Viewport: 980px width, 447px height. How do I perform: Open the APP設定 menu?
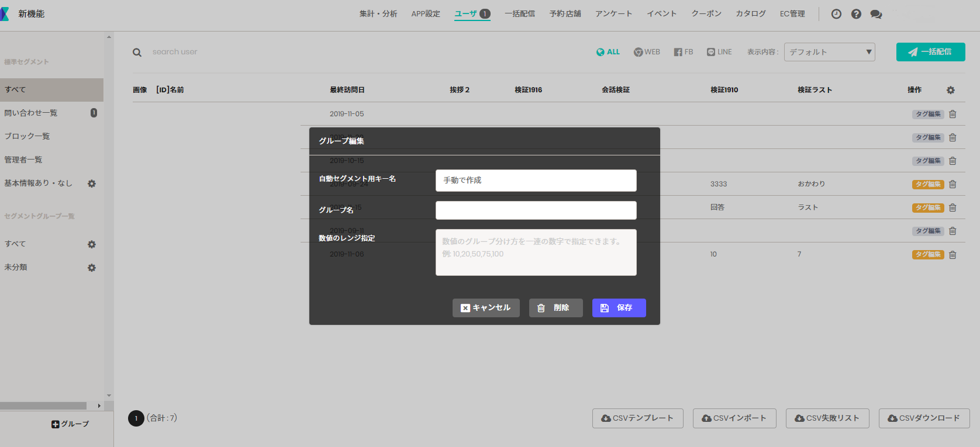click(426, 14)
